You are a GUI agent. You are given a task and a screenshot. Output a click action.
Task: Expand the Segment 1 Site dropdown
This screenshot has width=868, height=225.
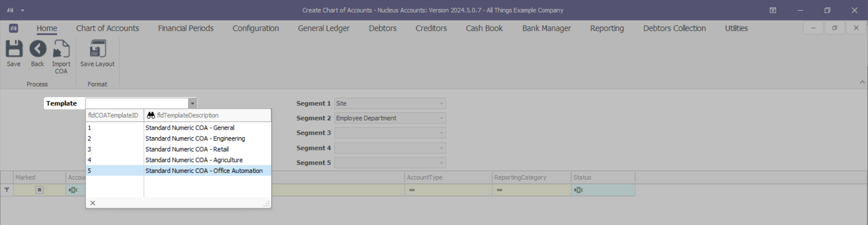pyautogui.click(x=441, y=103)
